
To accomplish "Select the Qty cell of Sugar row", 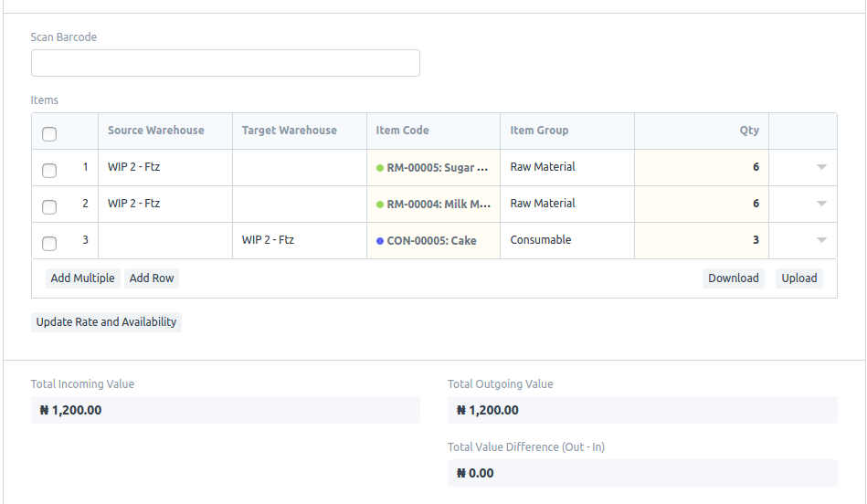I will tap(701, 167).
